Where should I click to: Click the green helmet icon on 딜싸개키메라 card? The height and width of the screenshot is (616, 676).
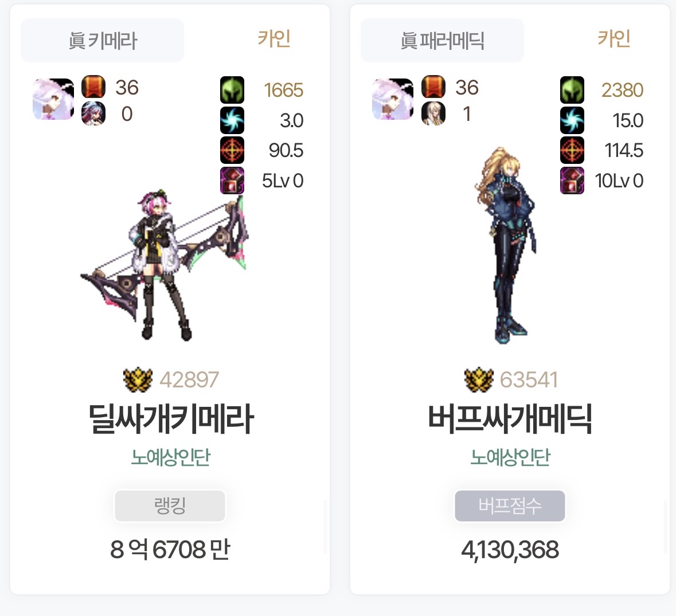coord(232,89)
